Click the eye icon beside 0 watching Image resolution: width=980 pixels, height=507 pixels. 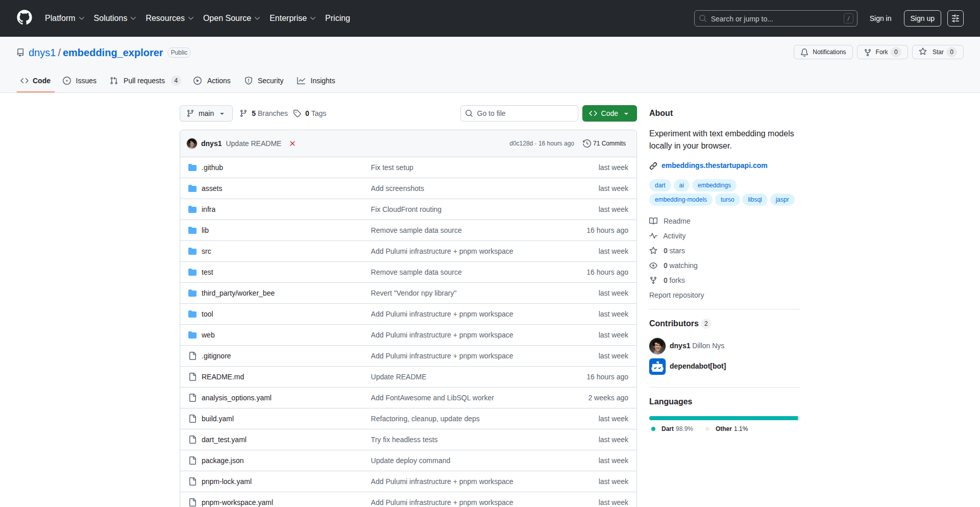point(653,265)
